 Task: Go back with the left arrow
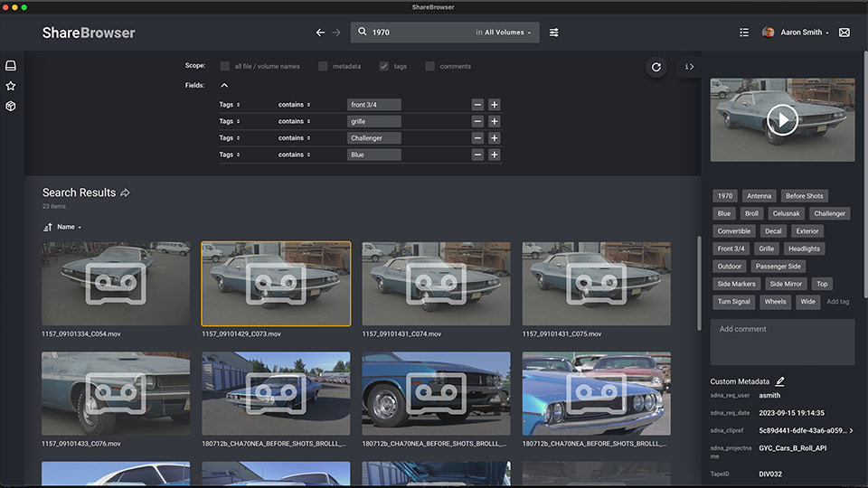[320, 33]
